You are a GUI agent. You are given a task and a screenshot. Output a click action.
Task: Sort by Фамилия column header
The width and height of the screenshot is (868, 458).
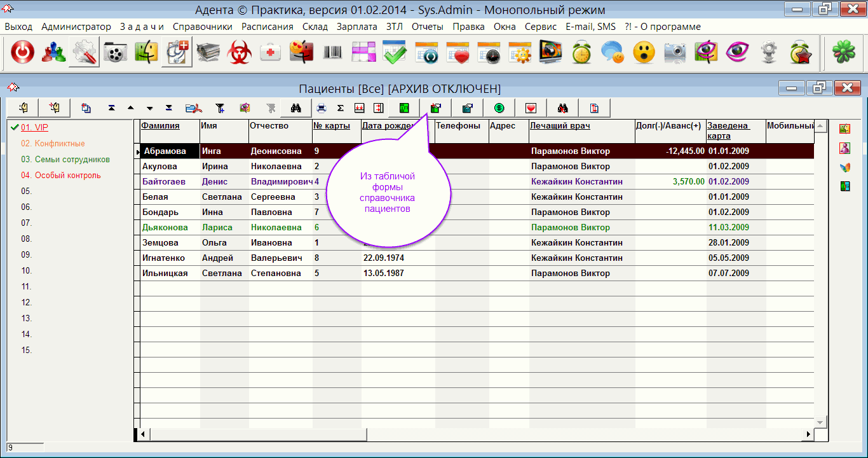pyautogui.click(x=160, y=126)
